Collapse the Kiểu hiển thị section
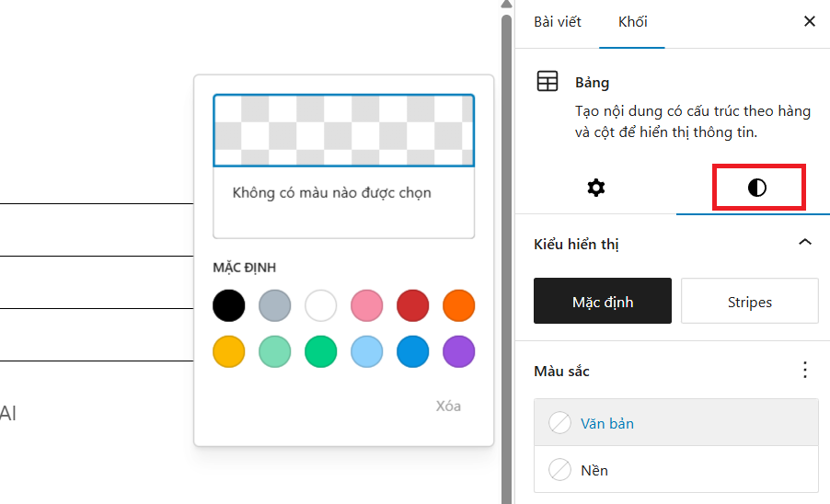 [x=805, y=243]
